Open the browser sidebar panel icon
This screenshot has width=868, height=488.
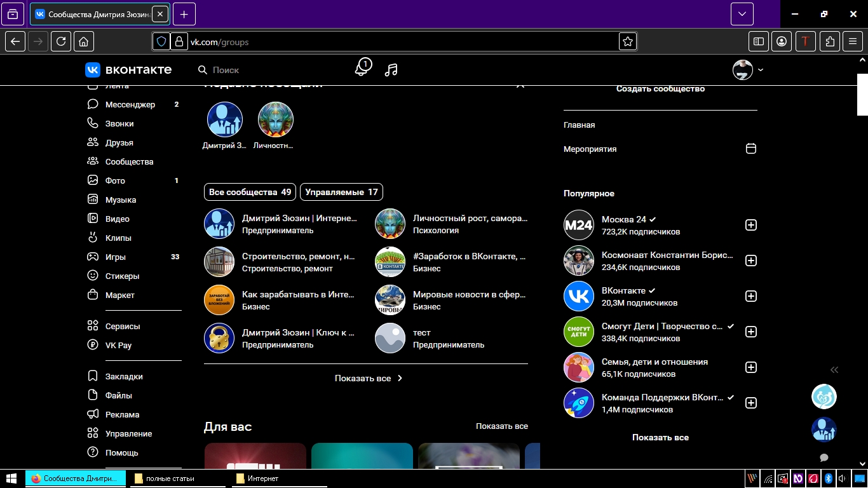tap(758, 41)
